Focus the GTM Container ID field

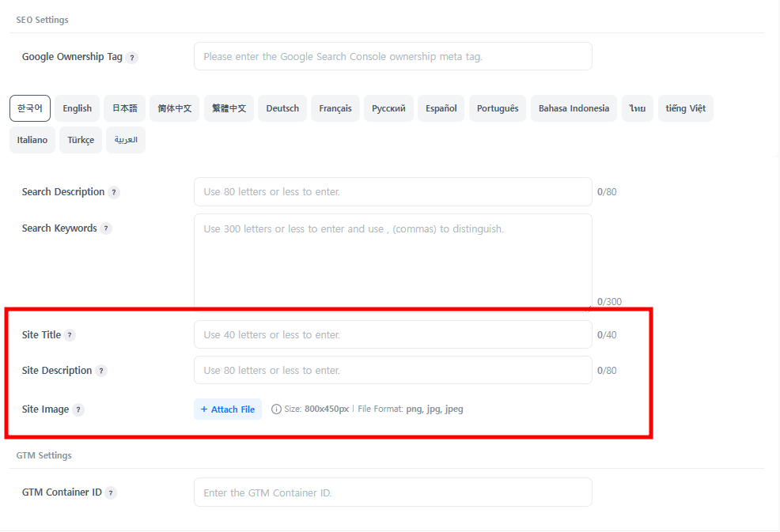392,492
